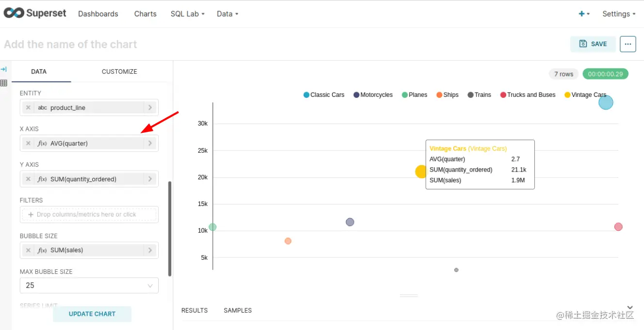Click the Filters drop columns field
This screenshot has width=644, height=330.
(89, 214)
